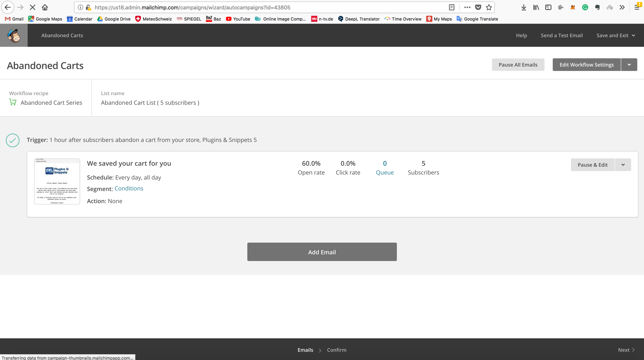Bookmark this page with the star icon
Screen dimensions: 644x360
pyautogui.click(x=489, y=7)
